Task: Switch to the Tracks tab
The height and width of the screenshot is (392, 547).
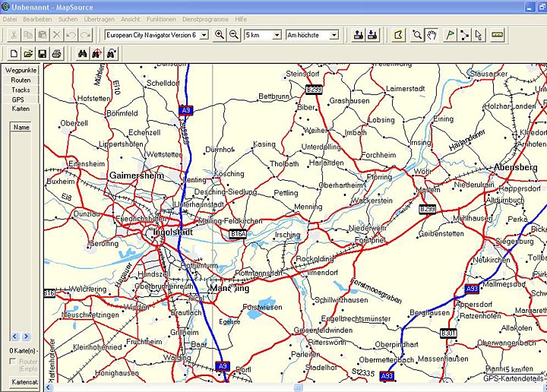Action: [21, 90]
